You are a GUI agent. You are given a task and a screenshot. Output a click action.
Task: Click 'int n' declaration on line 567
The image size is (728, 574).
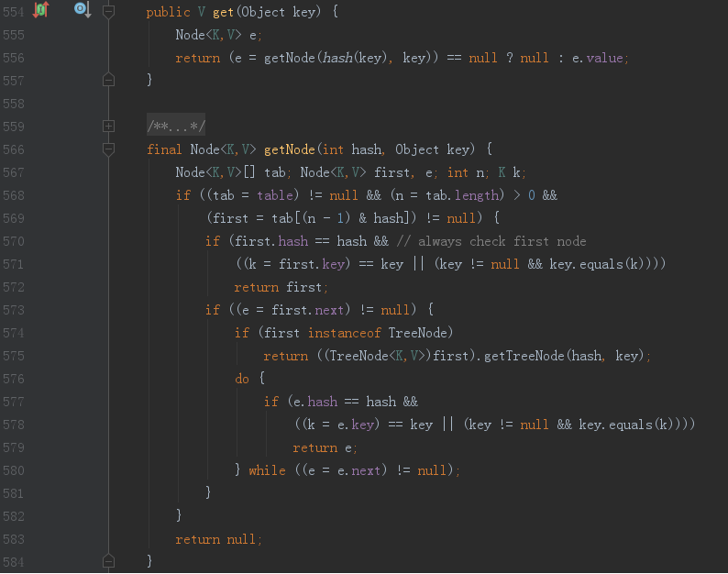[468, 172]
